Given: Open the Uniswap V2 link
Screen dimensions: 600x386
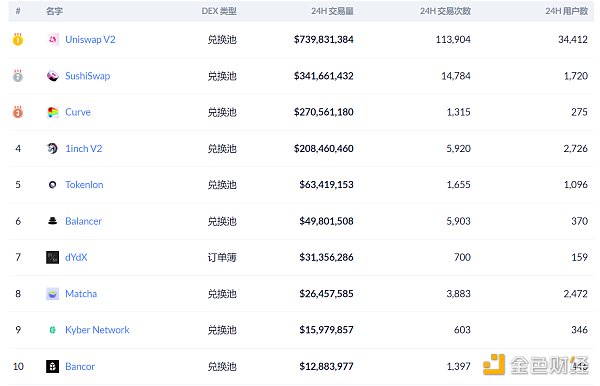Looking at the screenshot, I should (90, 39).
